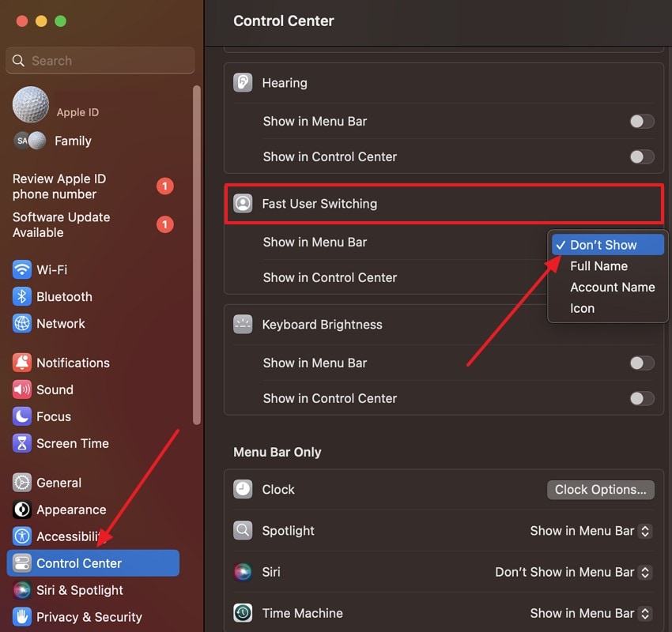Viewport: 672px width, 632px height.
Task: Select Icon menu option
Action: (x=608, y=308)
